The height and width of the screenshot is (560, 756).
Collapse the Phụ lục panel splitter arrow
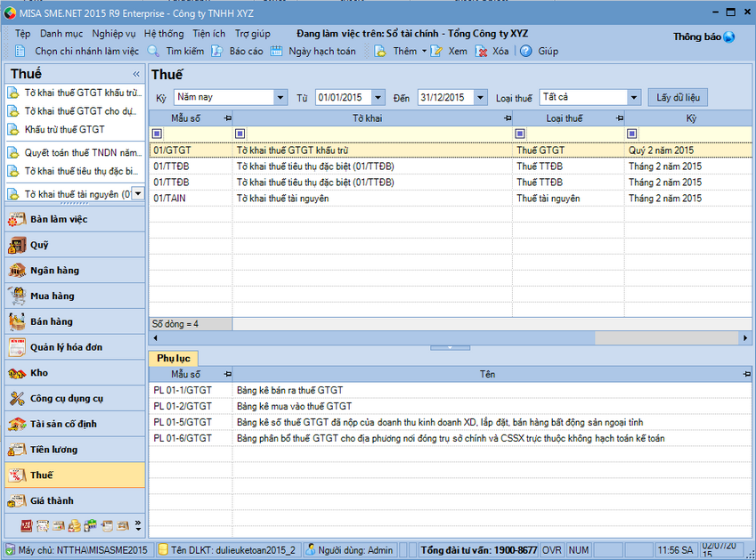click(450, 347)
